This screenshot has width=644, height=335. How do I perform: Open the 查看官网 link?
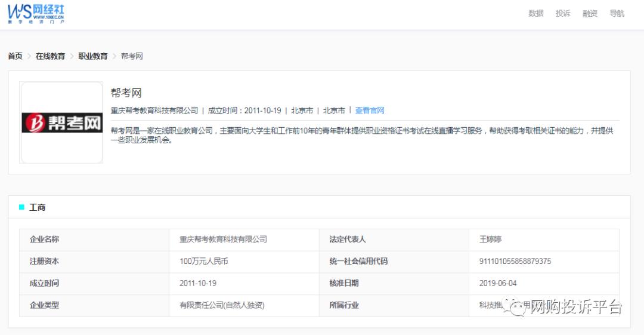click(x=370, y=110)
